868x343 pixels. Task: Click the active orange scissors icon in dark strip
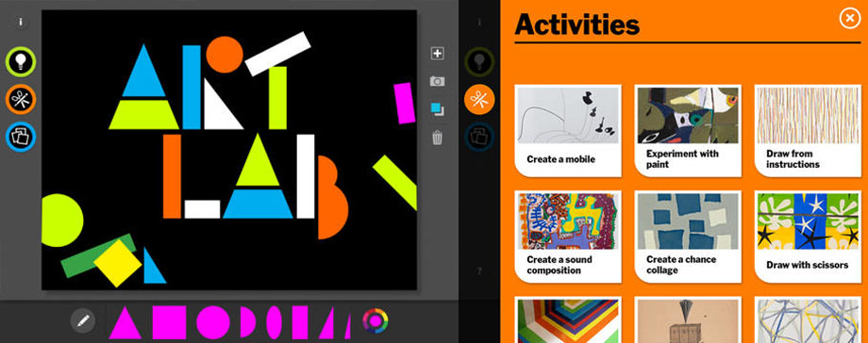point(479,100)
